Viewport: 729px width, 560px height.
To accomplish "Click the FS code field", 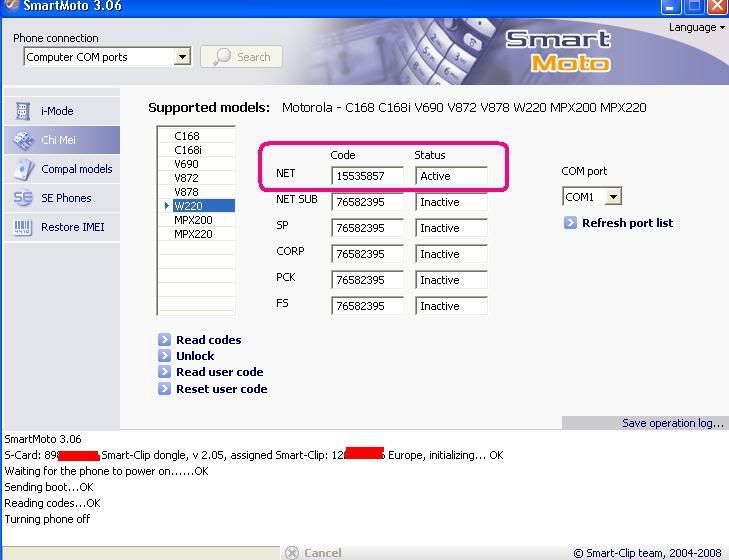I will tap(367, 306).
